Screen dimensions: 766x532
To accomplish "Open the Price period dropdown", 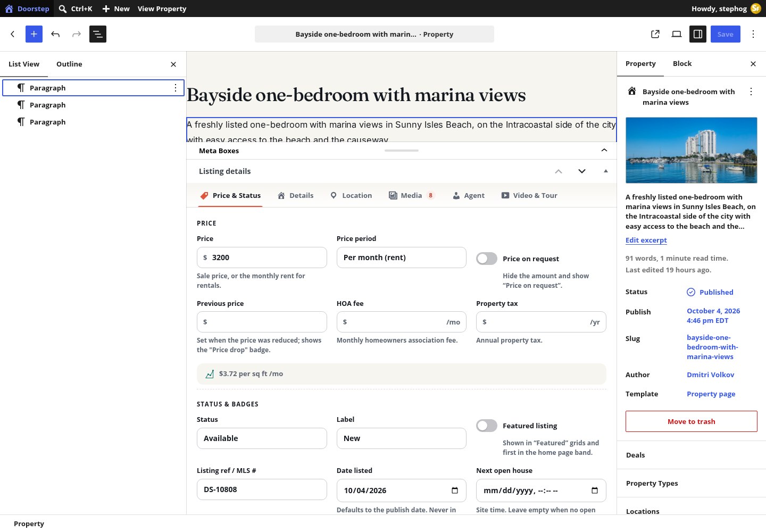I will click(402, 257).
